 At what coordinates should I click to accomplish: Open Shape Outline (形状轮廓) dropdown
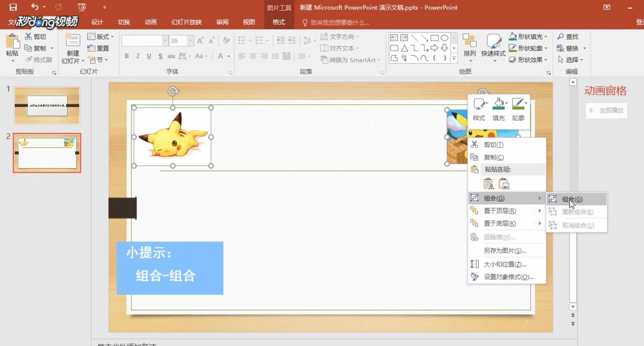coord(528,48)
